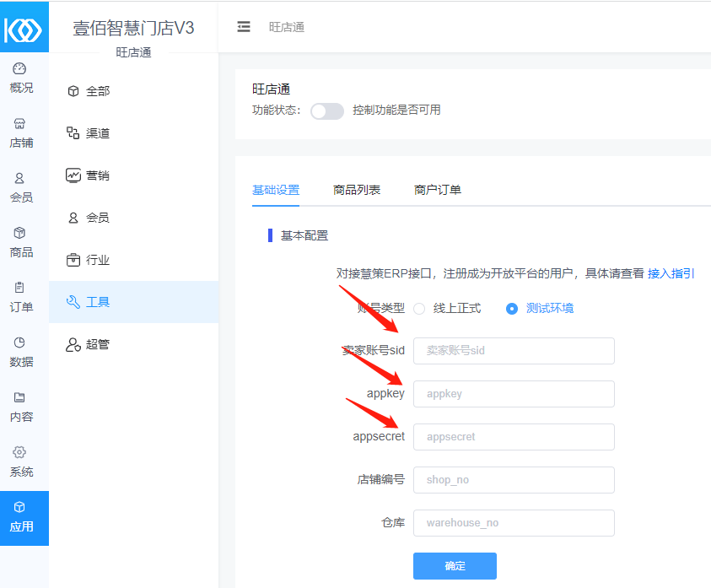Viewport: 711px width, 588px height.
Task: Open the 接入指引 link
Action: pos(671,273)
